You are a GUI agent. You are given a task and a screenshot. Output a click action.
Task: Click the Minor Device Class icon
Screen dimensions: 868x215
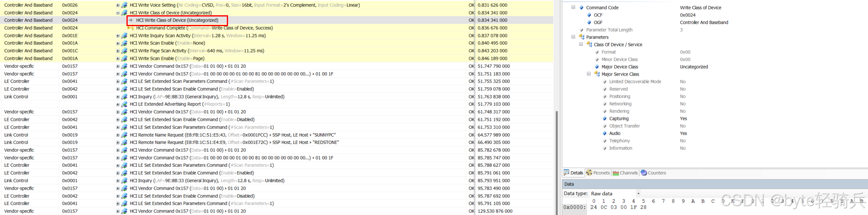[597, 59]
